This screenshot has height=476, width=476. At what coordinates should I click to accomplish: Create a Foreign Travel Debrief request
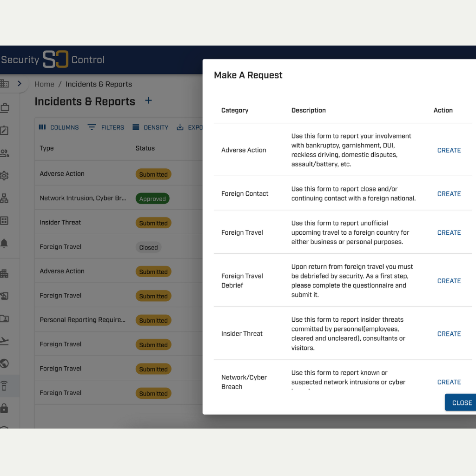tap(449, 281)
